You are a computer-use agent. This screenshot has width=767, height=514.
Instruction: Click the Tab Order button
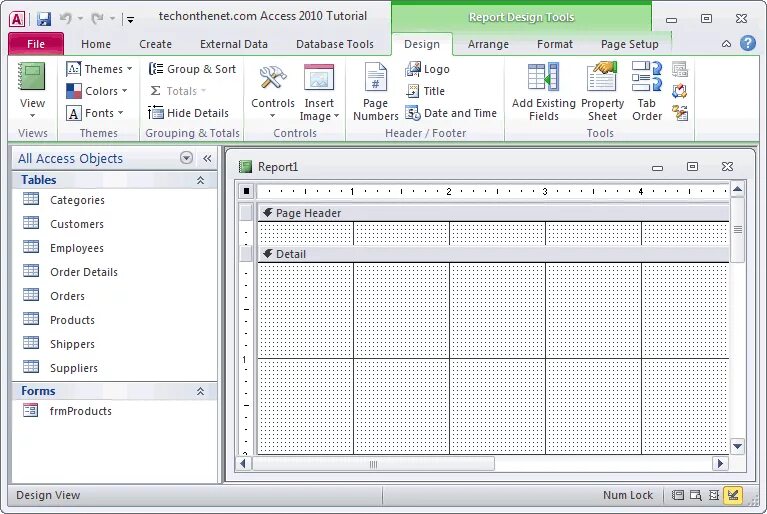[647, 92]
